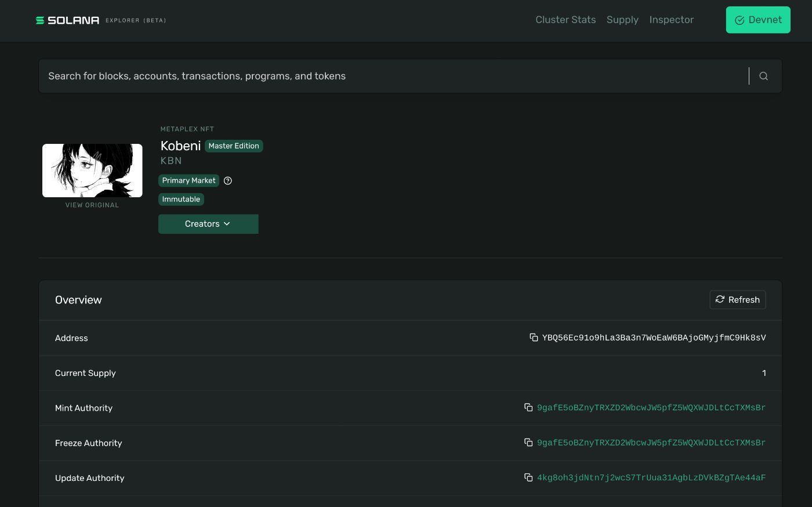Click the Master Edition badge
The image size is (812, 507).
(234, 146)
